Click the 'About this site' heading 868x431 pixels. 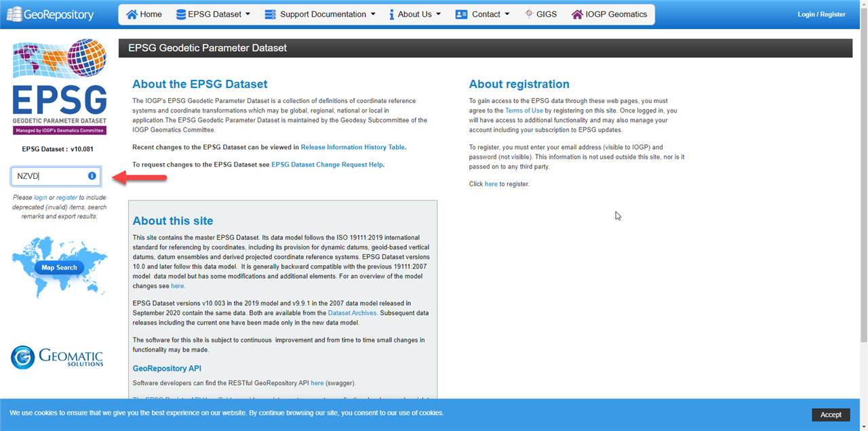click(173, 221)
